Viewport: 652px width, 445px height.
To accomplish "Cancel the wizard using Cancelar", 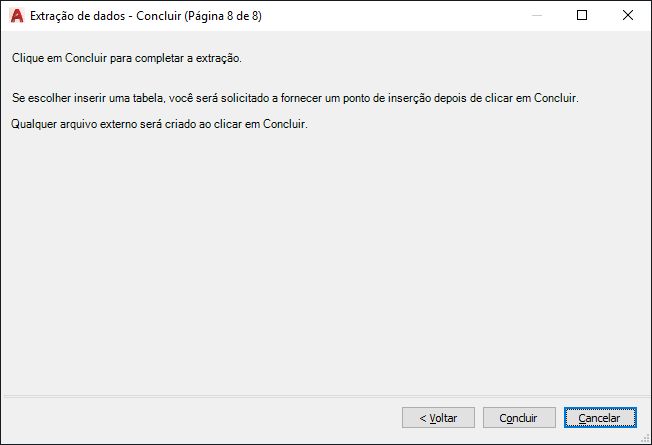I will pos(600,418).
